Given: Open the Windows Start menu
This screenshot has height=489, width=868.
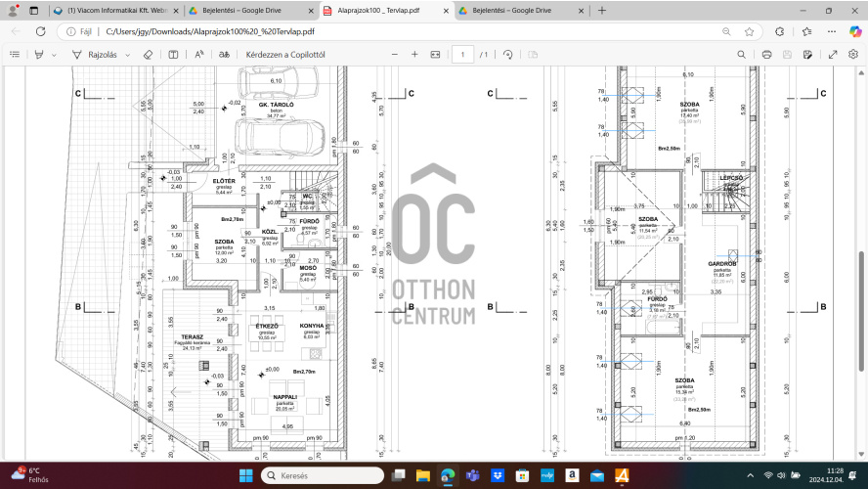Looking at the screenshot, I should [245, 475].
